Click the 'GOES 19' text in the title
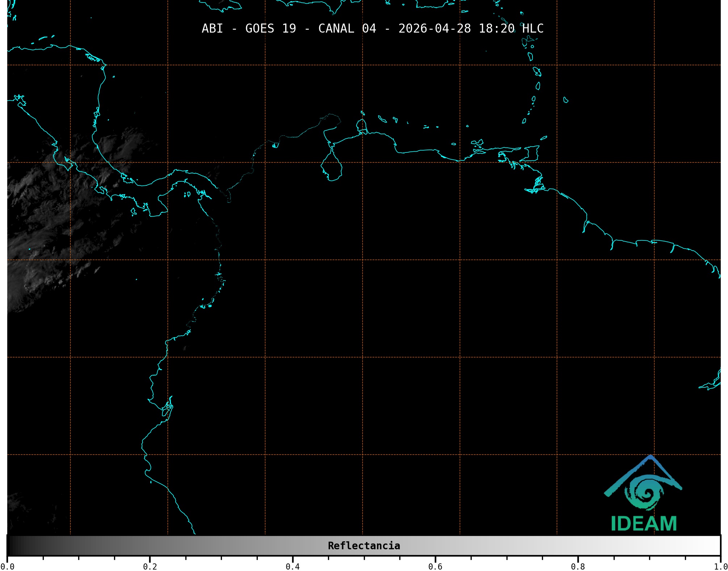This screenshot has height=571, width=728. [x=270, y=29]
